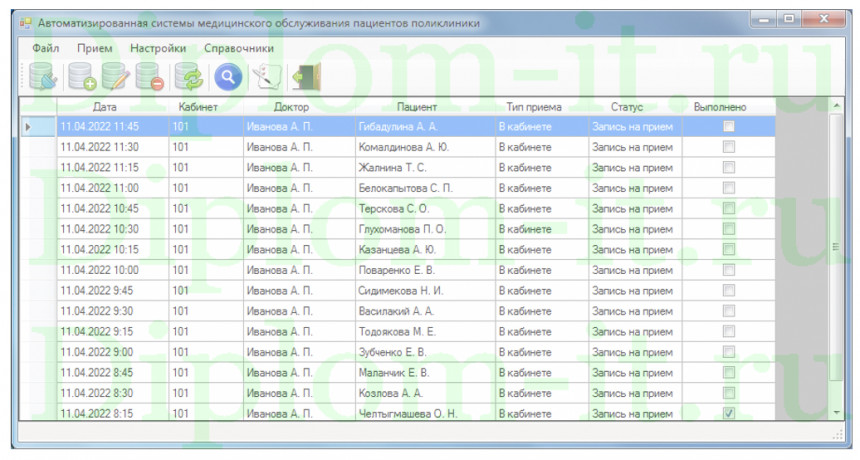Select status cell in 9:00 row
Image resolution: width=860 pixels, height=460 pixels.
635,352
